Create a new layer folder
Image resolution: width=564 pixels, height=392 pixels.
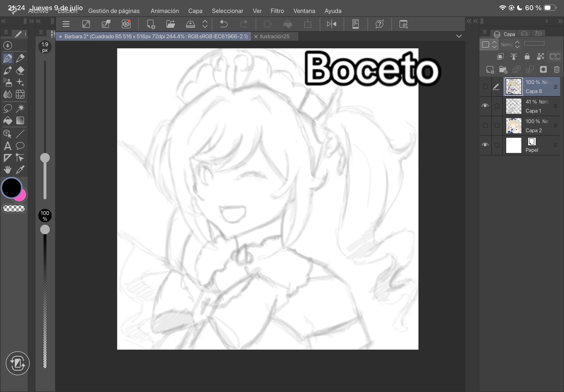coord(503,69)
